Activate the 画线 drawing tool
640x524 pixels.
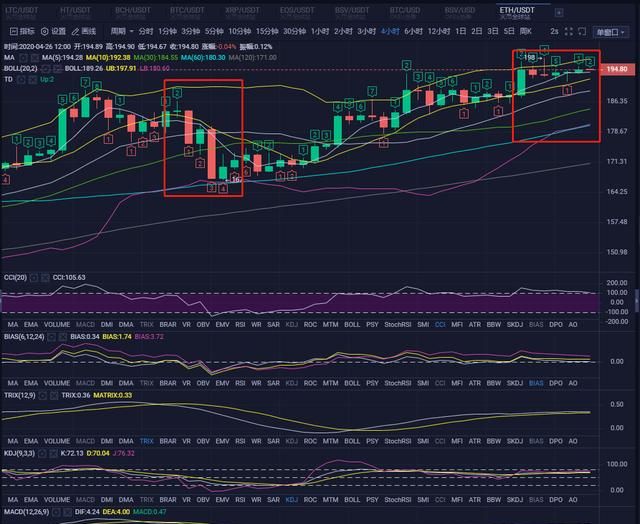click(x=84, y=31)
